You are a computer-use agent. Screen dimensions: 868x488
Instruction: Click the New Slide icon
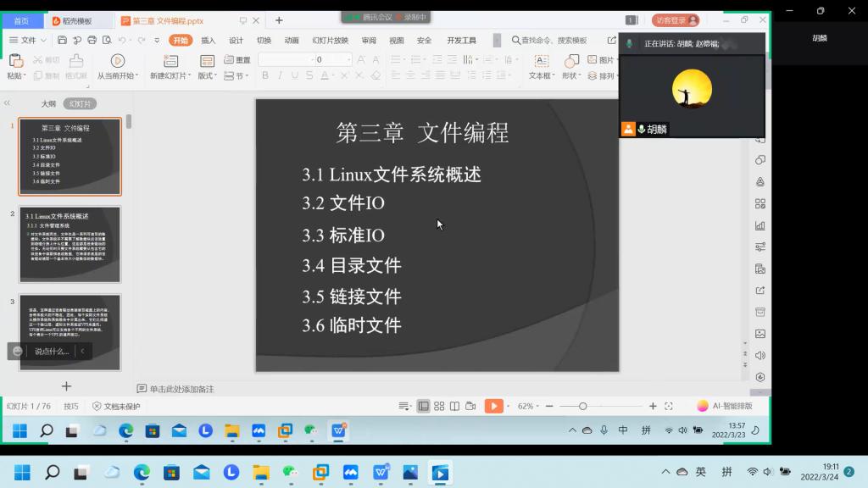[170, 61]
